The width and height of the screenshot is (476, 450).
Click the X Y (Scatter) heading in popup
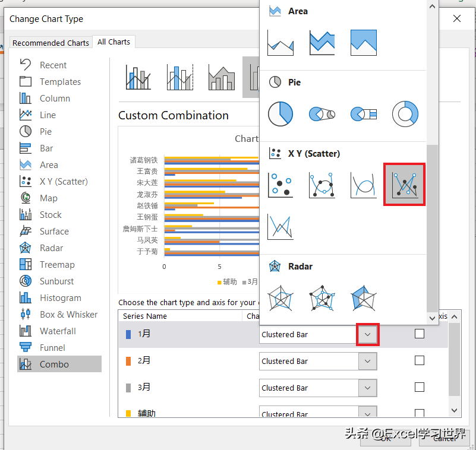(314, 154)
